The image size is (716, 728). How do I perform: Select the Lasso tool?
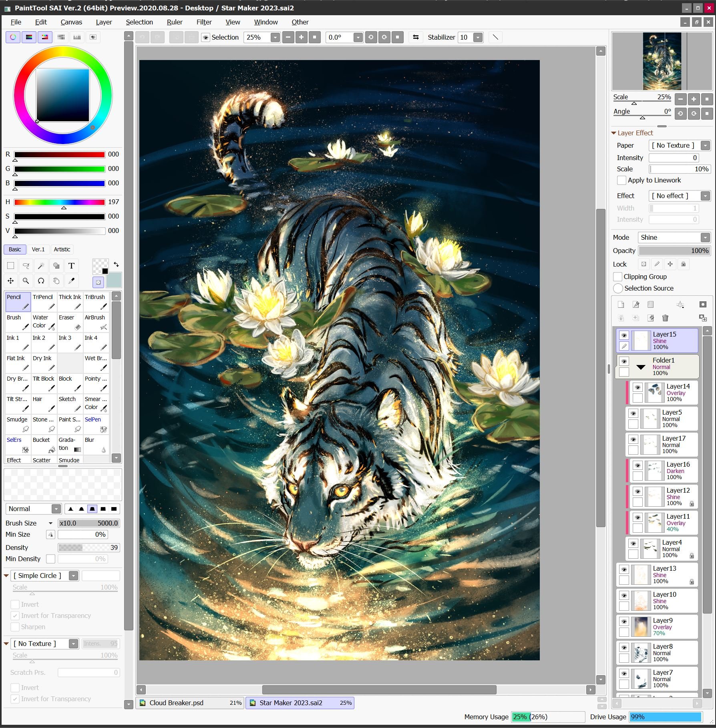point(26,266)
